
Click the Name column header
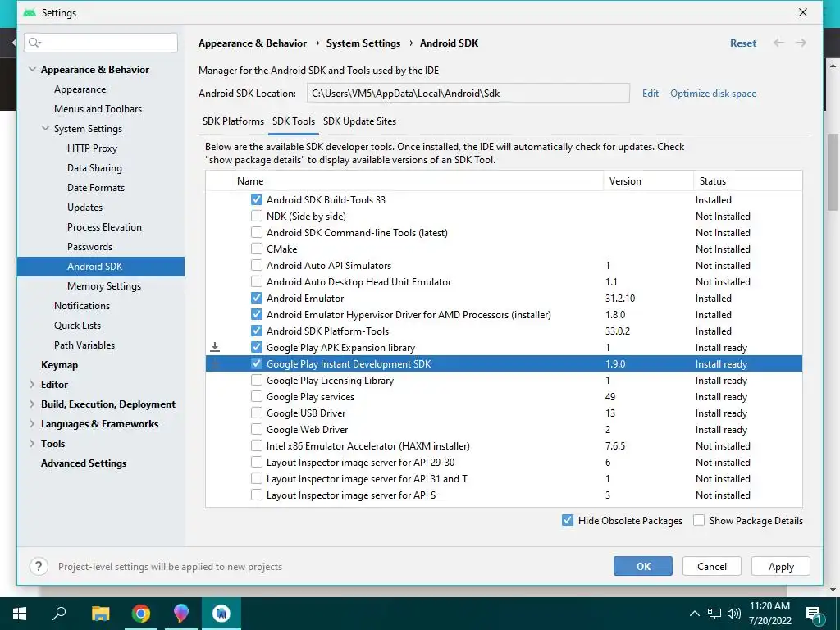tap(417, 181)
